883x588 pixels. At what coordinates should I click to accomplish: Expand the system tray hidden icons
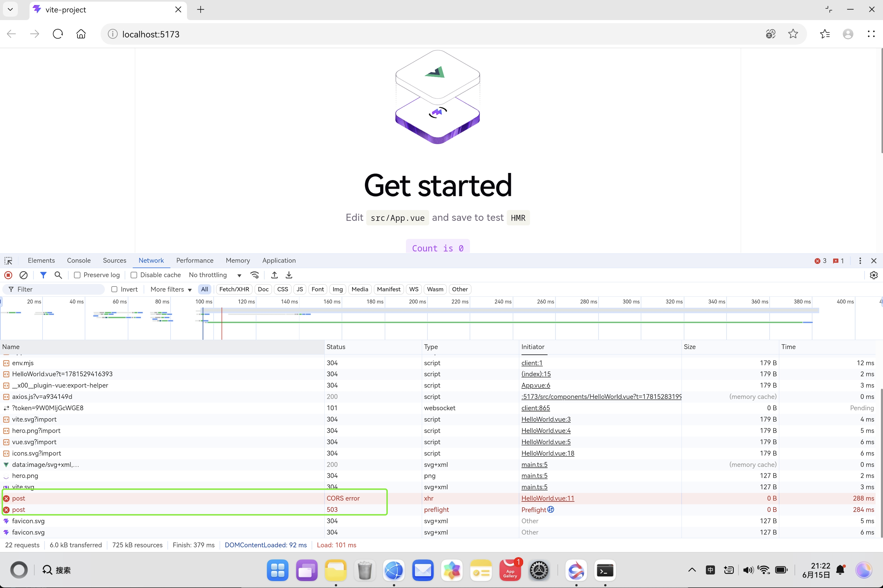[x=692, y=570]
